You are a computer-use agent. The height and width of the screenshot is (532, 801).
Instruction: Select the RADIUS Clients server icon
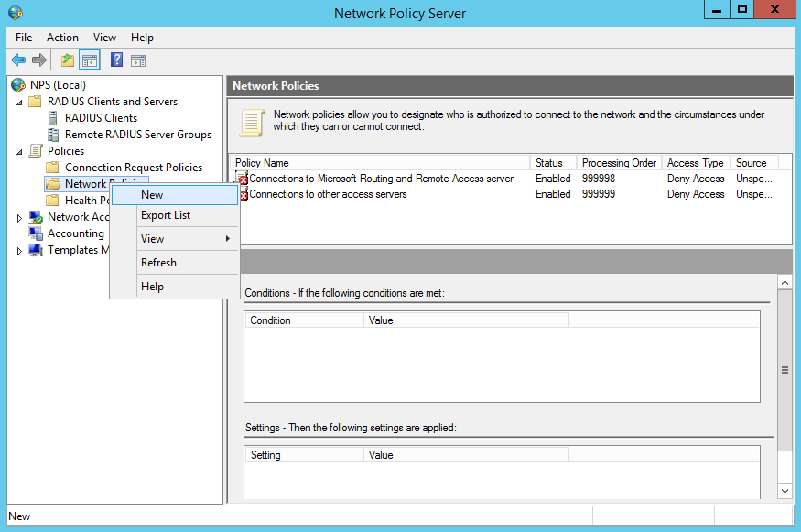53,118
